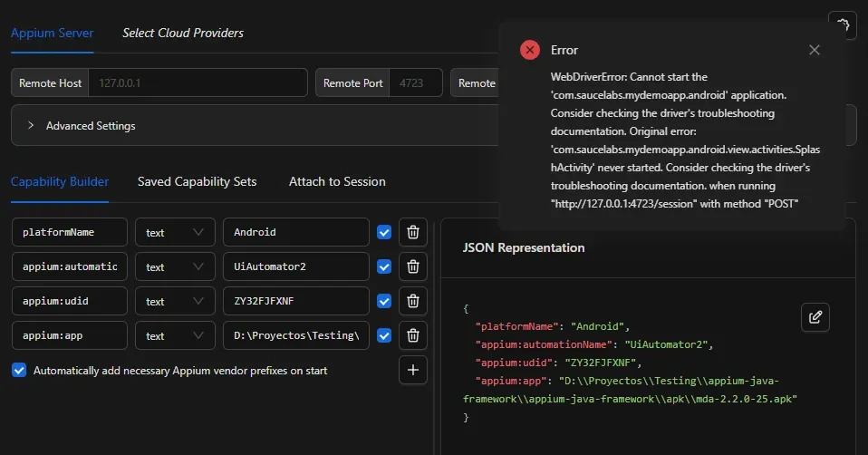Click the WebDriverError message text
Image resolution: width=868 pixels, height=455 pixels.
[x=685, y=140]
